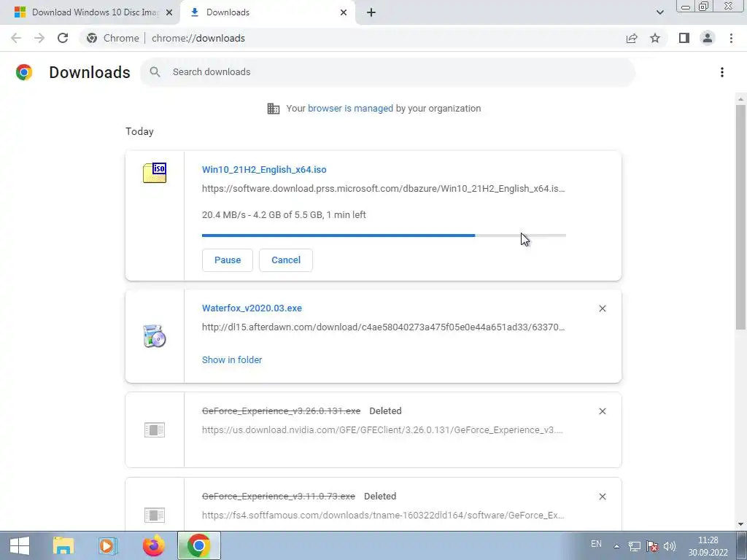The image size is (747, 560).
Task: Open Win10_21H2_English_x64.iso file link
Action: pyautogui.click(x=264, y=169)
